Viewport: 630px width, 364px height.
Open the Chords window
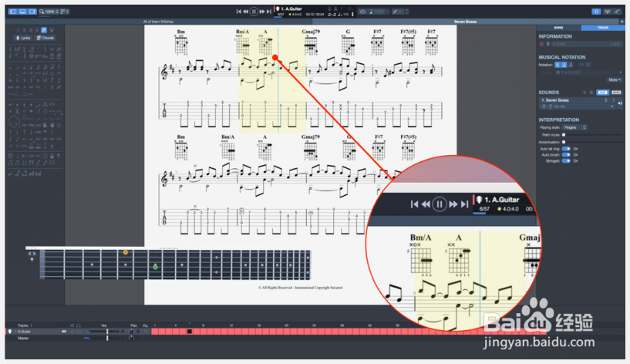[x=45, y=38]
